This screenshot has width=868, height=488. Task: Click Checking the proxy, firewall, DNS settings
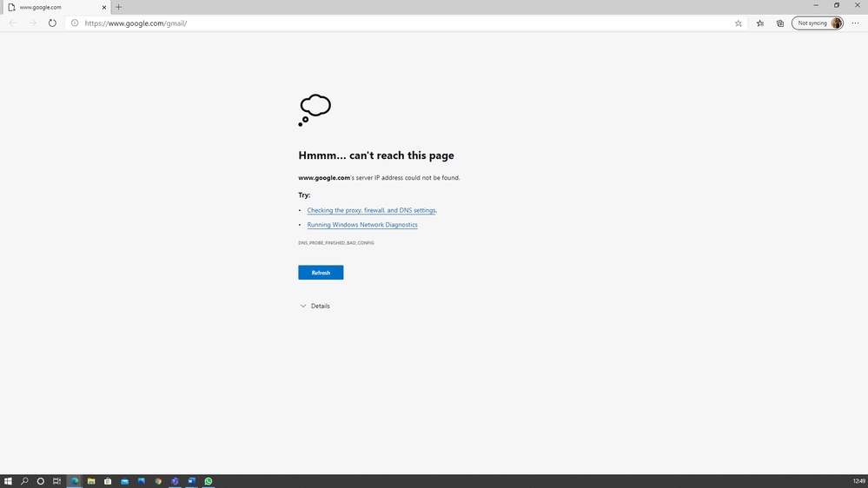[x=372, y=210]
